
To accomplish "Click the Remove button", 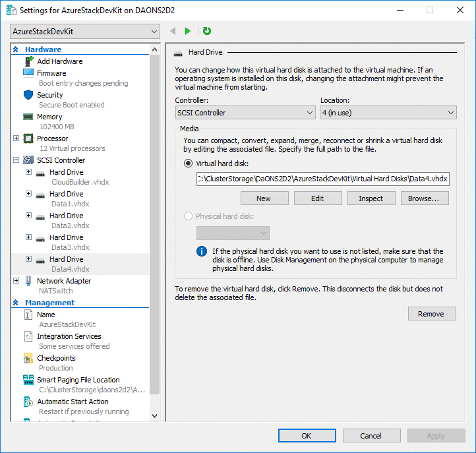I will (432, 314).
